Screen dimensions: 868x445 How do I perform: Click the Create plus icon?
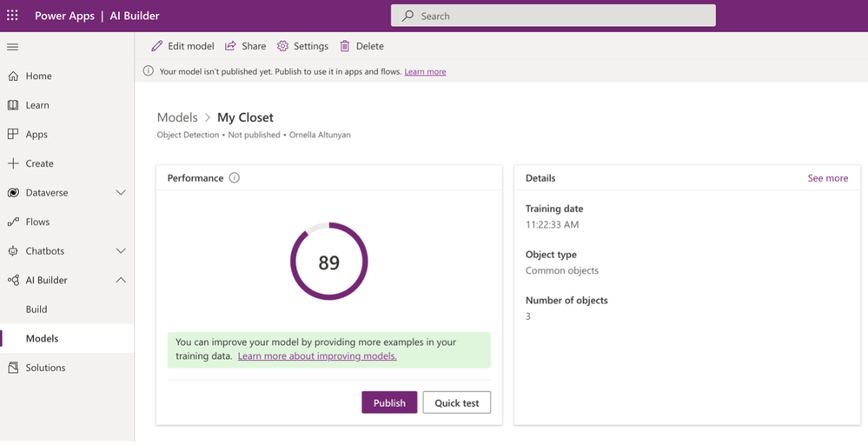[x=13, y=163]
